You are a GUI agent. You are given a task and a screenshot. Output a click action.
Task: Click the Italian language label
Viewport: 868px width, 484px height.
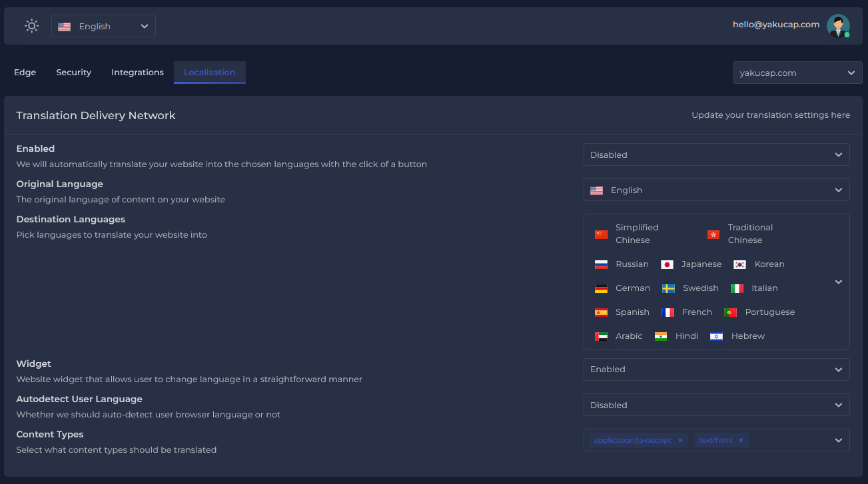click(765, 288)
